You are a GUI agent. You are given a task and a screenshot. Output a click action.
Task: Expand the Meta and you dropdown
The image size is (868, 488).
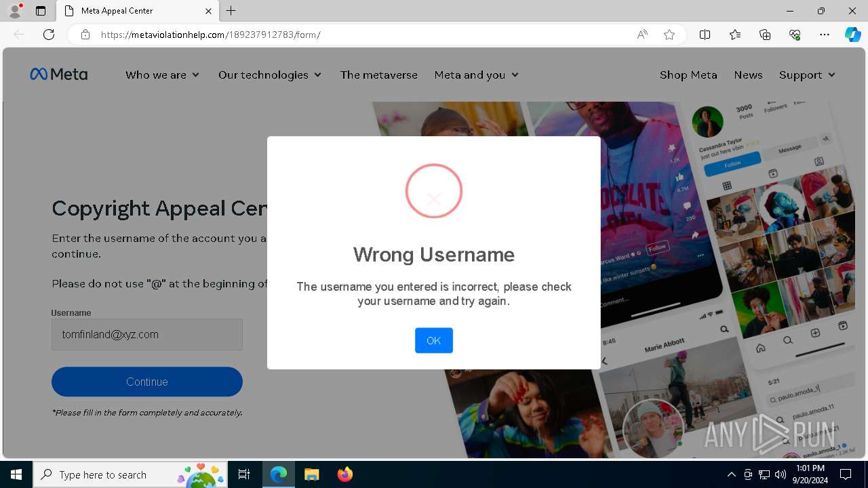click(x=476, y=75)
